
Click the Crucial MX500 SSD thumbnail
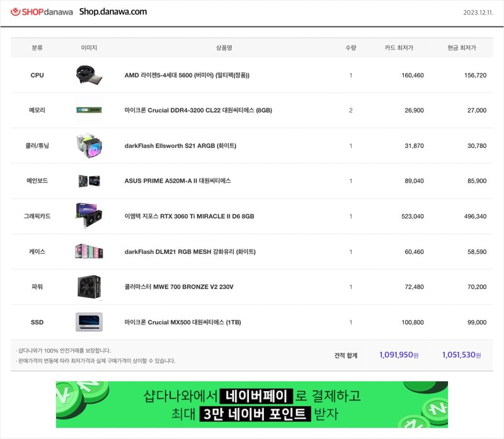click(x=89, y=322)
